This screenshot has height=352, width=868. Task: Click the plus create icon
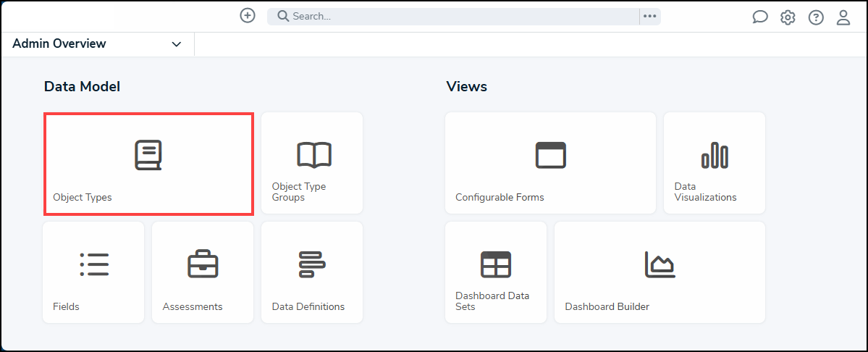point(248,15)
